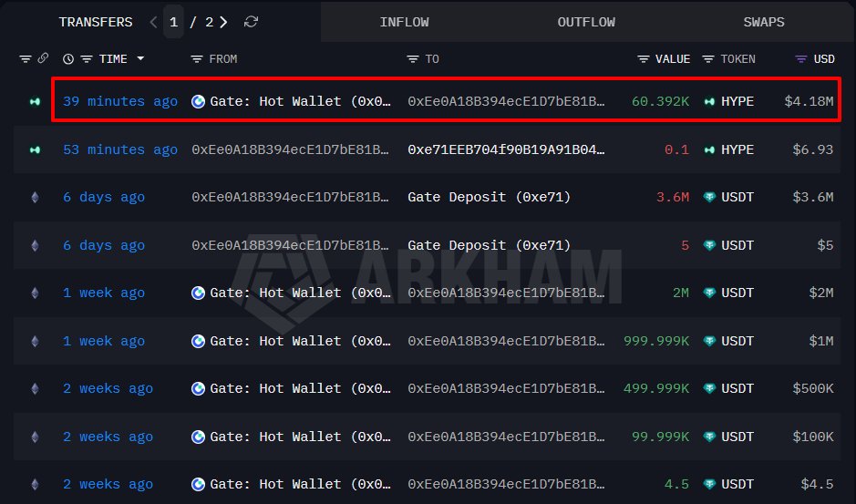Click Gate Deposit in the 3.6M row
The width and height of the screenshot is (856, 504).
click(x=489, y=197)
